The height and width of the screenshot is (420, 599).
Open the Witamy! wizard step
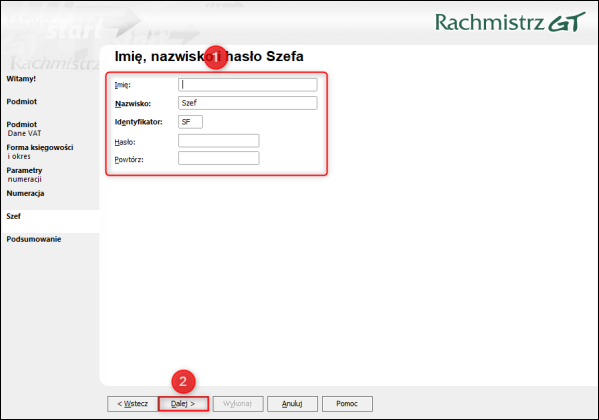click(21, 79)
